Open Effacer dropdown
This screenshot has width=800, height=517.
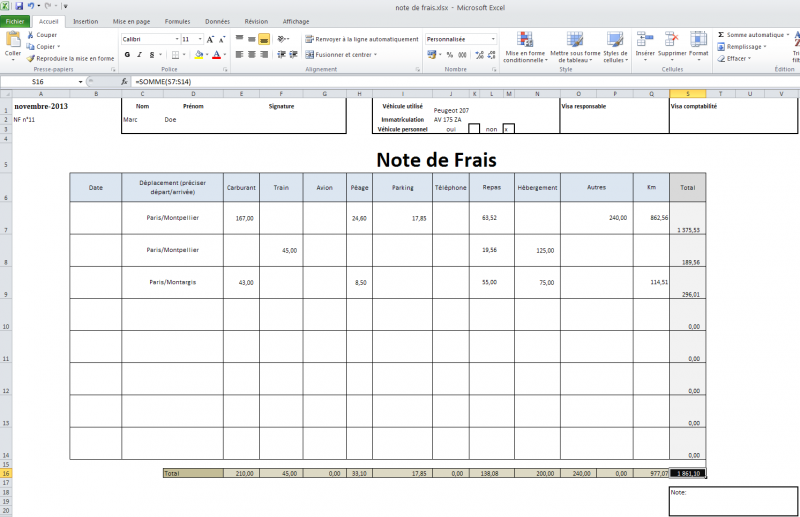[734, 58]
